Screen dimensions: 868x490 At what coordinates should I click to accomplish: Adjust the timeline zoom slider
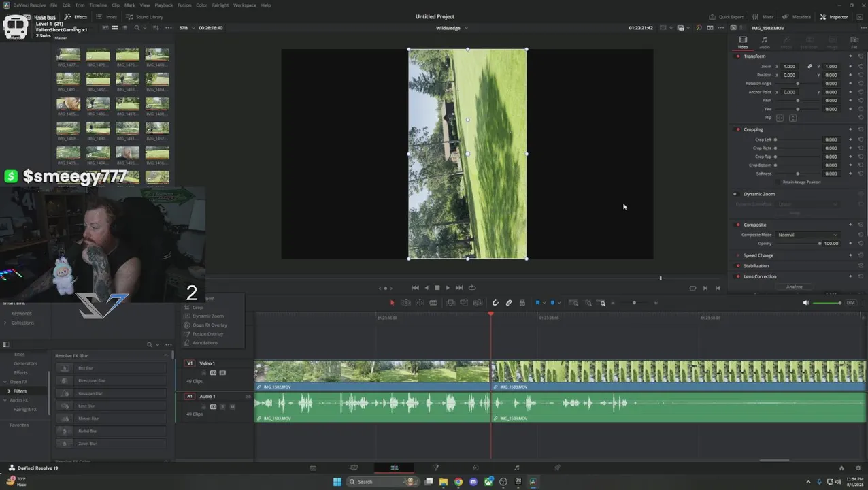634,303
